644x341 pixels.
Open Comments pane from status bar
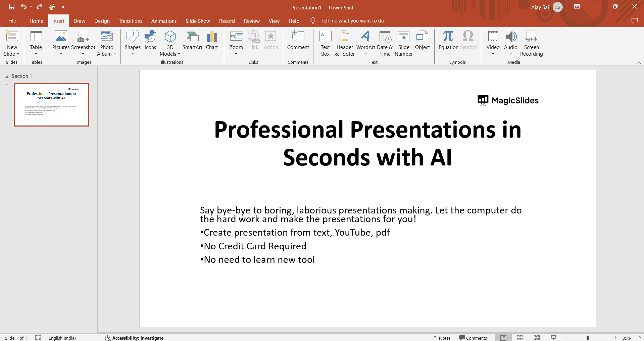tap(473, 338)
